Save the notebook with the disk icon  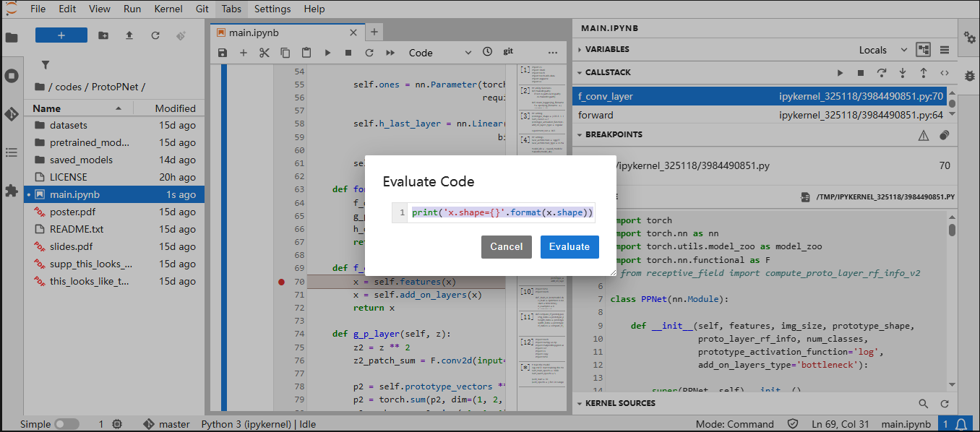coord(223,53)
